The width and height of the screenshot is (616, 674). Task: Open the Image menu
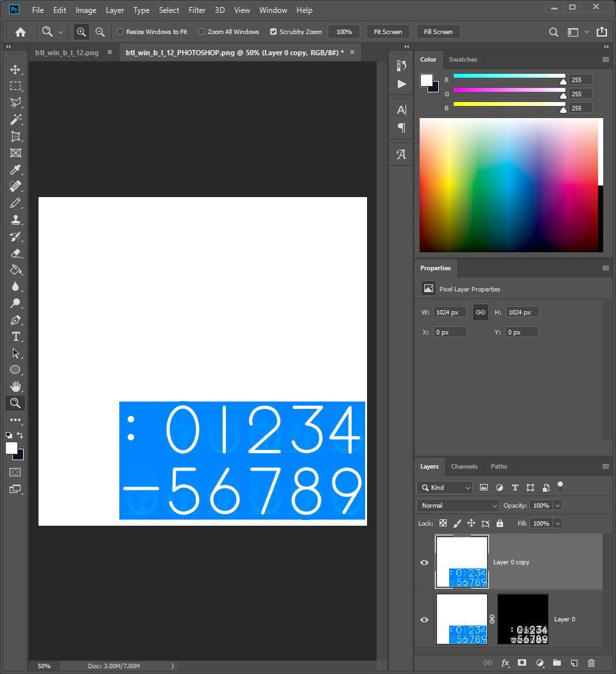86,10
